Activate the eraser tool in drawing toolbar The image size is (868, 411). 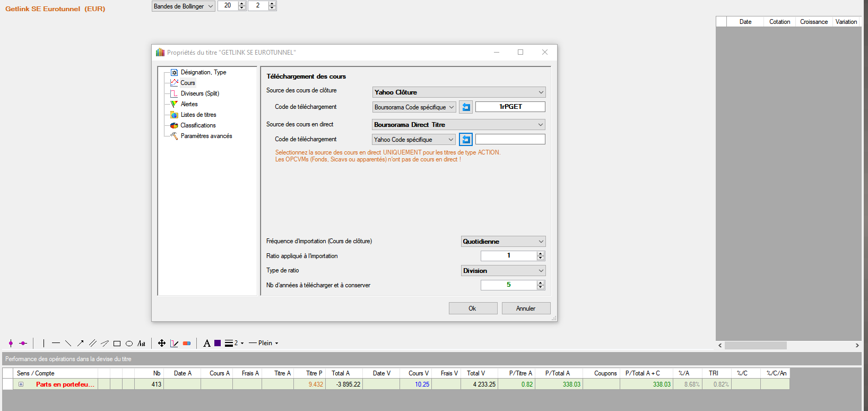[187, 344]
